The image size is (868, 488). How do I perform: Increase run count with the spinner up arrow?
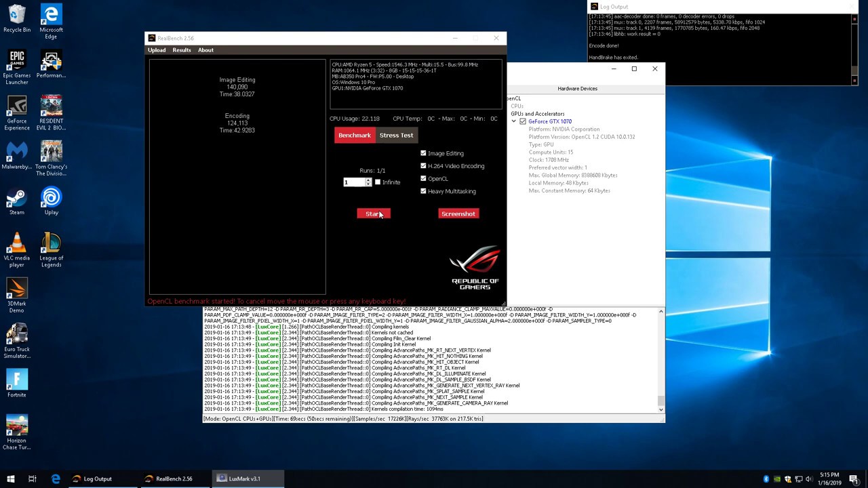click(x=368, y=180)
